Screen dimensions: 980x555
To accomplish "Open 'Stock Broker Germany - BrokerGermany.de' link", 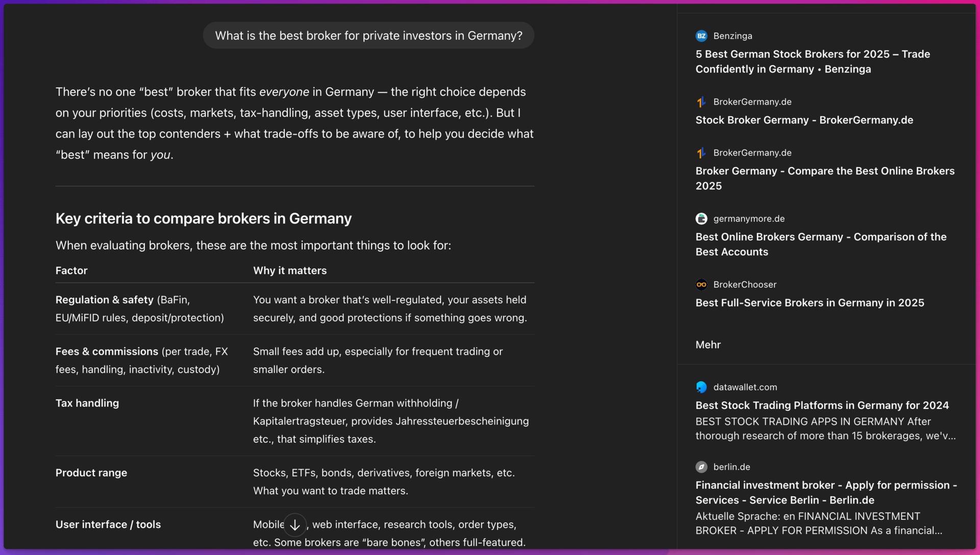I will pyautogui.click(x=804, y=120).
